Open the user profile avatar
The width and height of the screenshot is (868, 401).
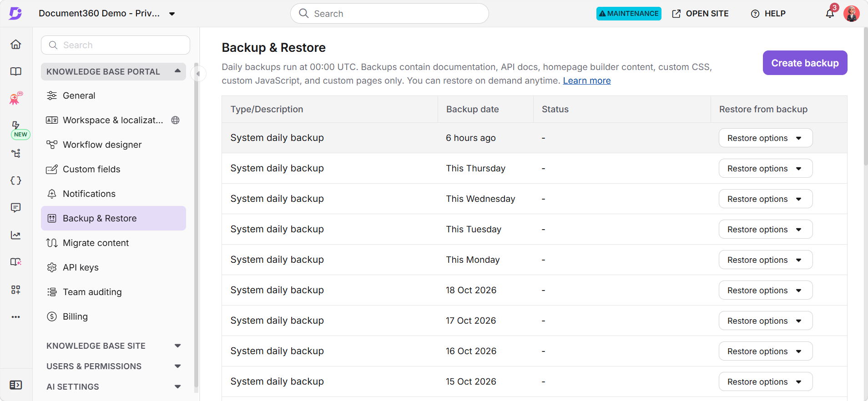[x=851, y=14]
